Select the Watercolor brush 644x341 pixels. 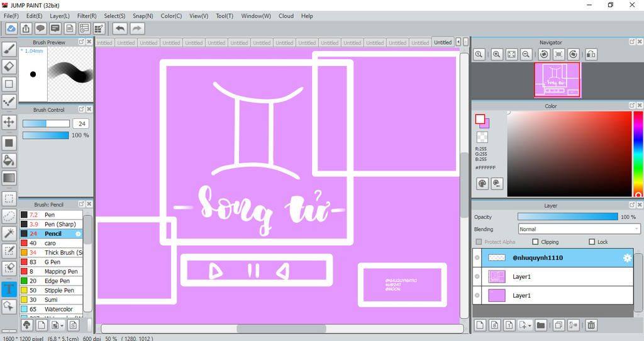tap(52, 310)
